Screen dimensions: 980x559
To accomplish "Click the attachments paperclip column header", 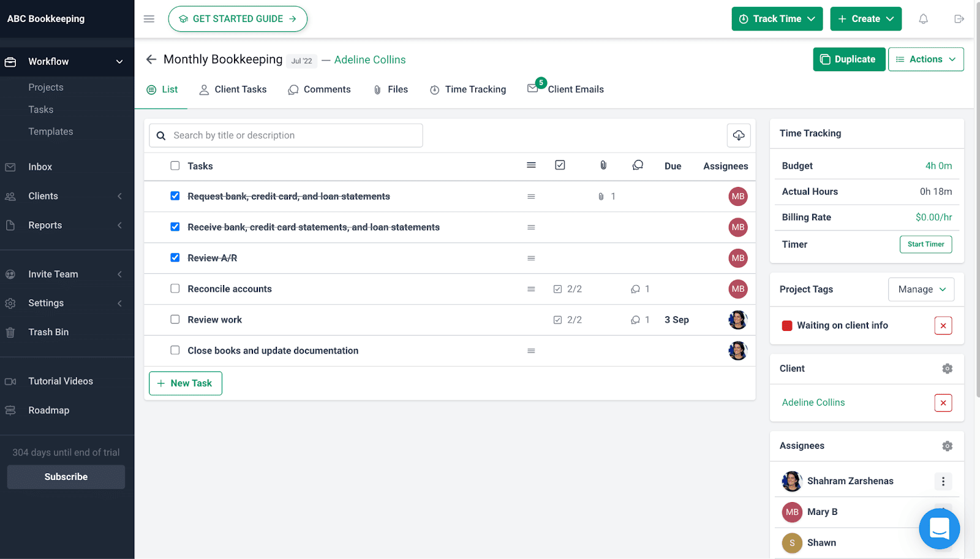I will (603, 165).
